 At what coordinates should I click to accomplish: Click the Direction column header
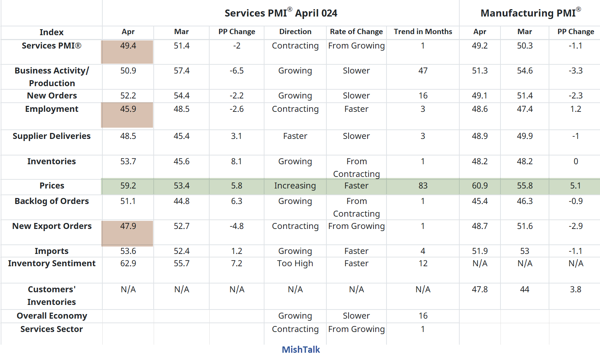coord(295,32)
